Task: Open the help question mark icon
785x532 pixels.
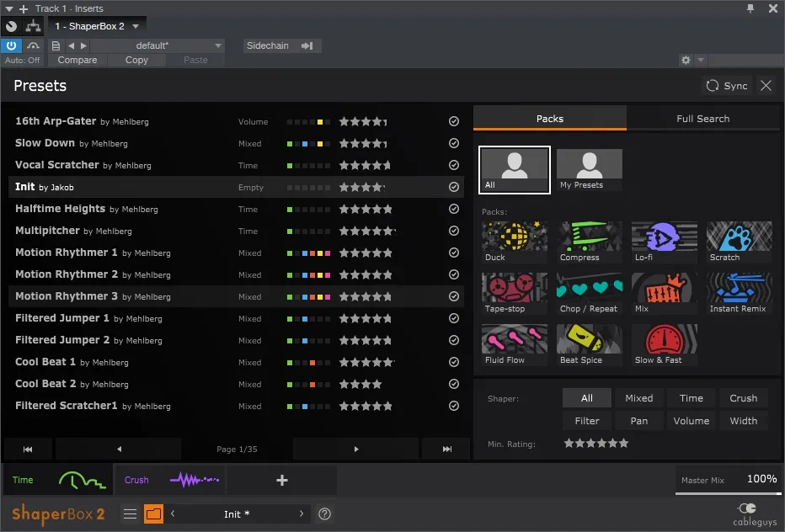Action: coord(324,514)
